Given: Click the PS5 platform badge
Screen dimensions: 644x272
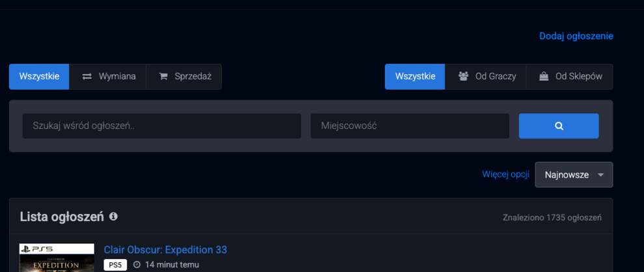Looking at the screenshot, I should [114, 265].
